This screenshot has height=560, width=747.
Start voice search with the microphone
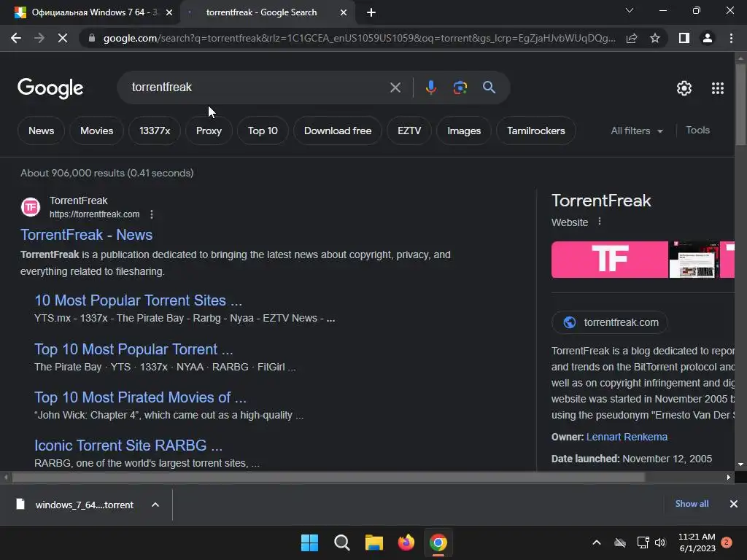coord(431,87)
